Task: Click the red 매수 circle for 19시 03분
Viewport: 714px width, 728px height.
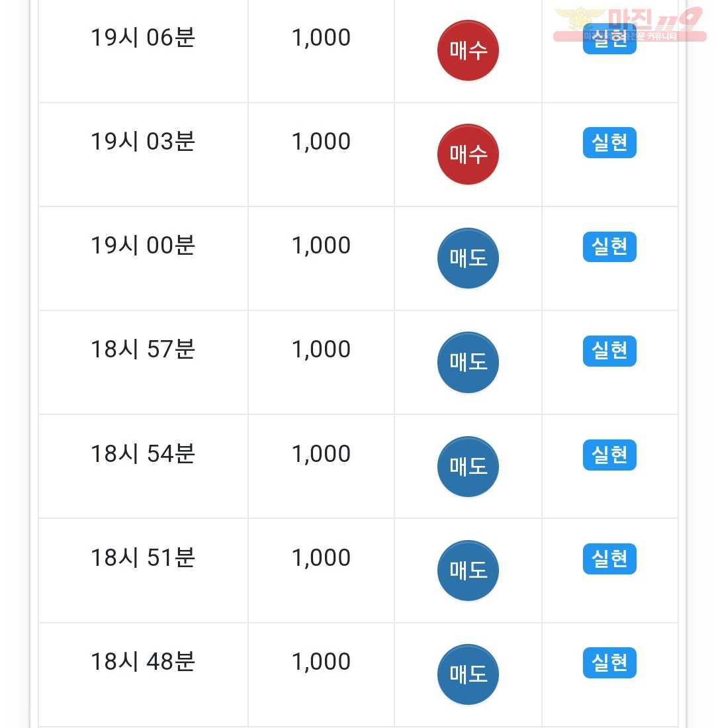Action: [468, 154]
